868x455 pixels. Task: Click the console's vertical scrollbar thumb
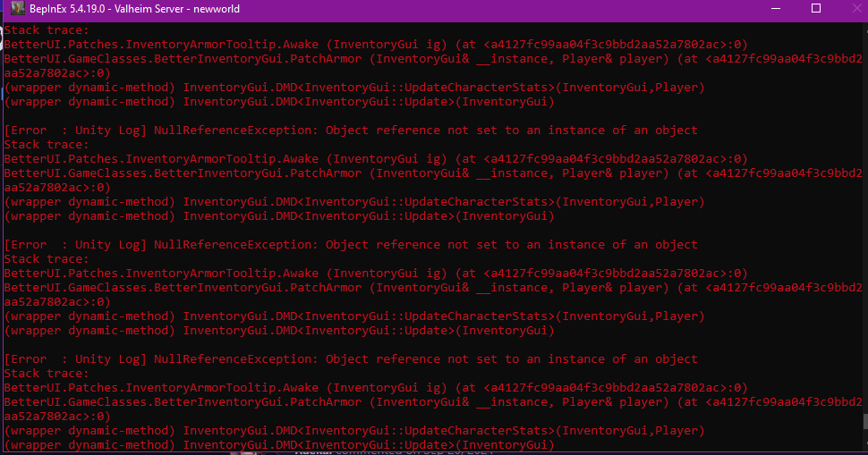(x=865, y=421)
